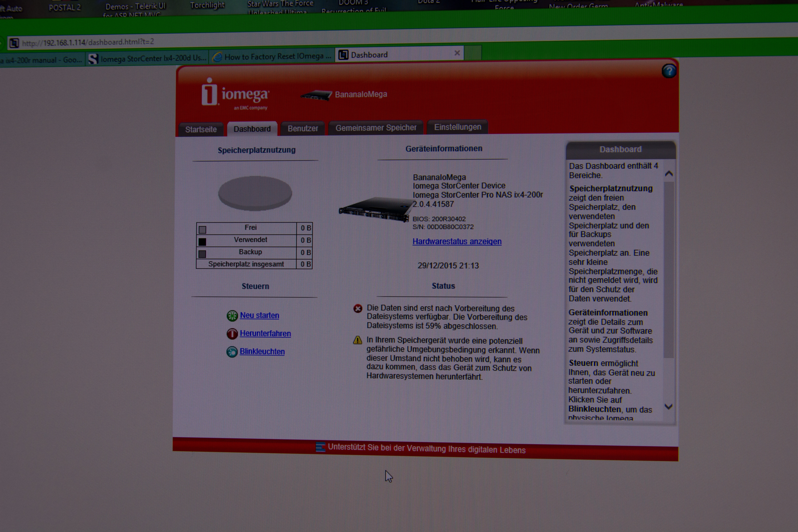Screen dimensions: 798x532
Task: Click the Hardwarestatus anzeigen link
Action: coord(457,242)
